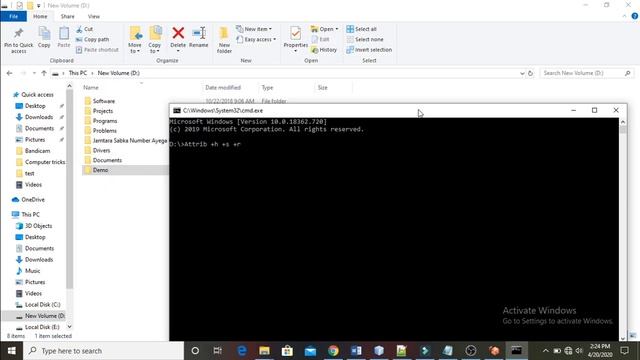Click the cmd.exe title bar icon

click(177, 111)
